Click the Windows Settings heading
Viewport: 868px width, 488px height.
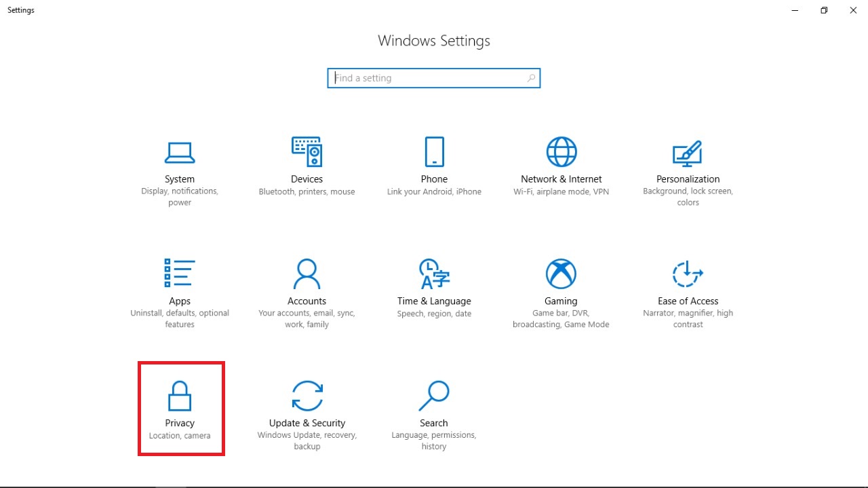click(434, 41)
